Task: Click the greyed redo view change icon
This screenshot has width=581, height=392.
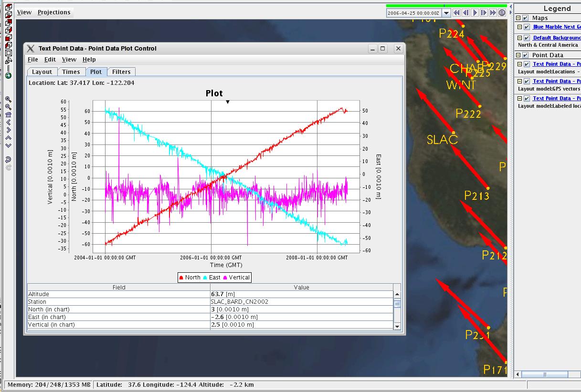Action: 8,167
